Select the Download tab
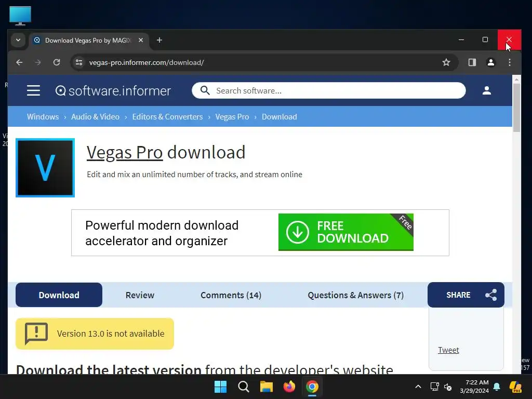This screenshot has height=399, width=532. click(59, 295)
